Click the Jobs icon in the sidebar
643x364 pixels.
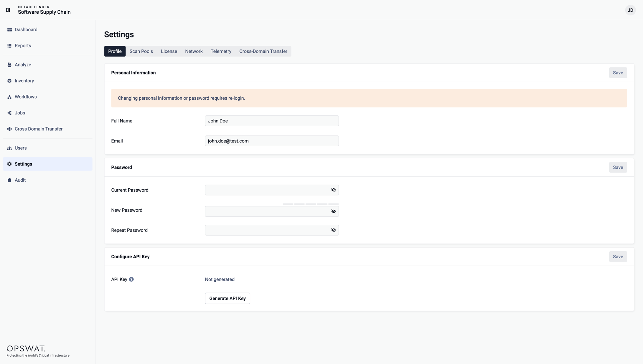(x=9, y=113)
